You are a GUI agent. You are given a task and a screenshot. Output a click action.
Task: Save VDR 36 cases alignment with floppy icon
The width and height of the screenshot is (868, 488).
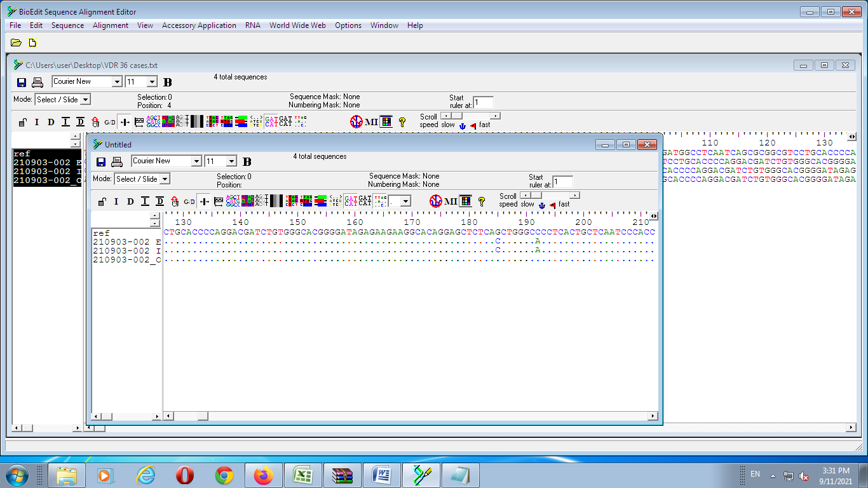click(22, 82)
